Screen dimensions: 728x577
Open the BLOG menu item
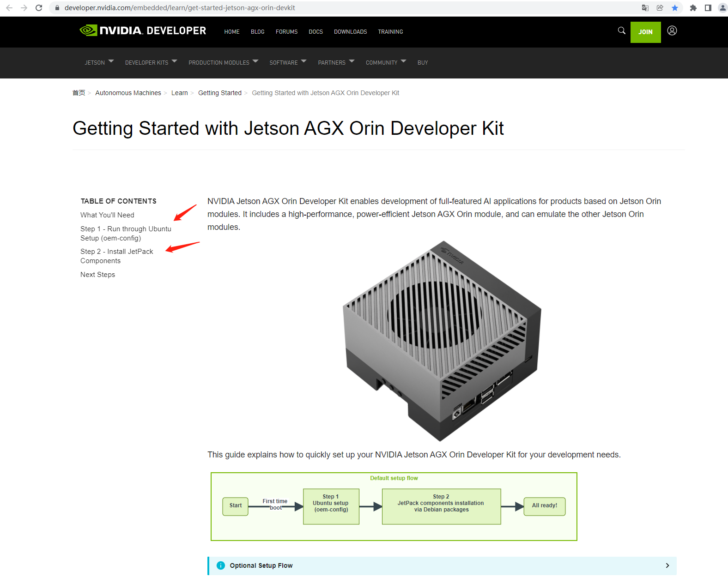[258, 32]
